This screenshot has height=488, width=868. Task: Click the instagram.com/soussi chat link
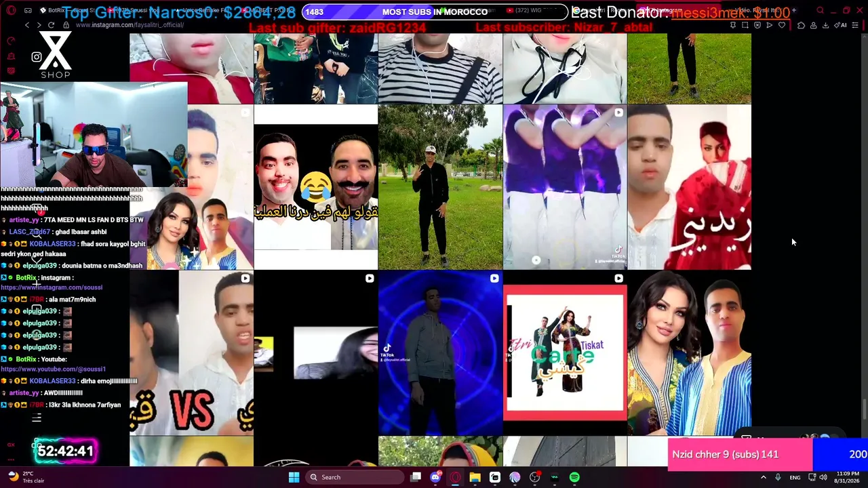point(52,287)
